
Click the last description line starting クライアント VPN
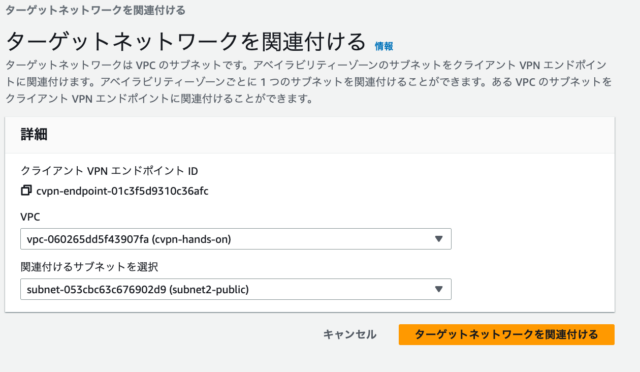coord(159,98)
